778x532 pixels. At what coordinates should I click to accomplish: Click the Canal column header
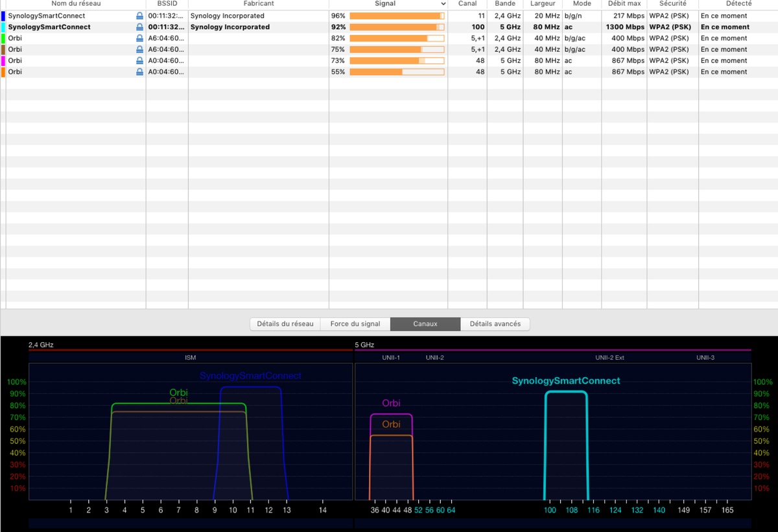[x=467, y=4]
